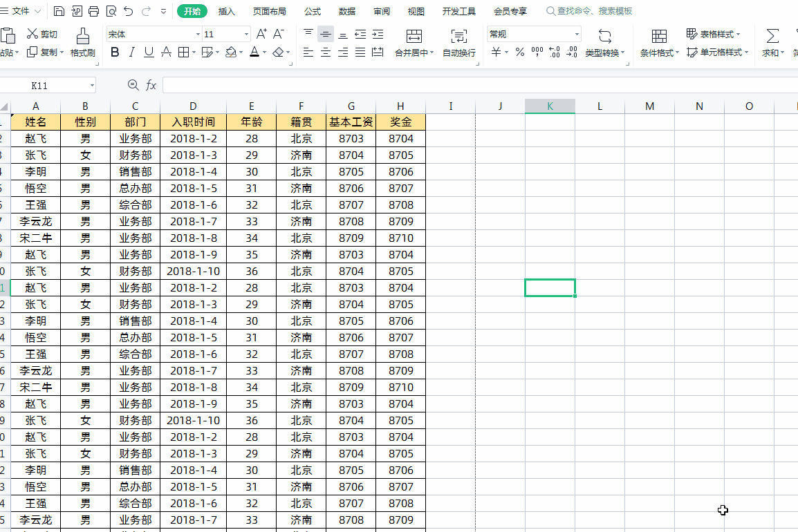Toggle Italic formatting

pos(132,52)
